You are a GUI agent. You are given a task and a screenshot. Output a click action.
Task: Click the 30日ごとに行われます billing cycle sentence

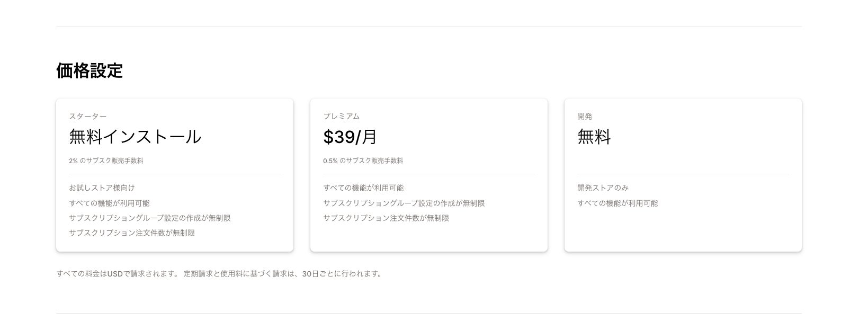pos(282,274)
